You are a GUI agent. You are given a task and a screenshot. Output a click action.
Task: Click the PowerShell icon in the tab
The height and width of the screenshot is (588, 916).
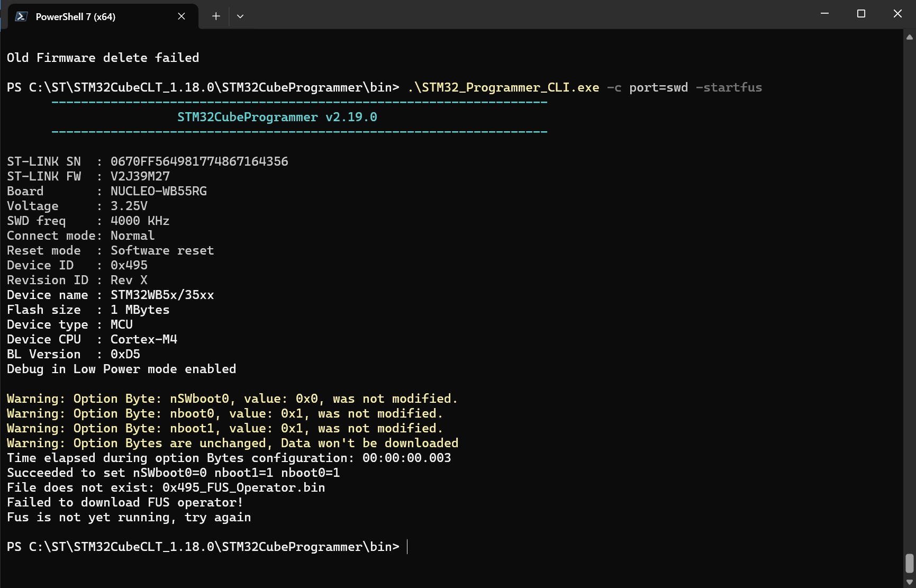21,16
